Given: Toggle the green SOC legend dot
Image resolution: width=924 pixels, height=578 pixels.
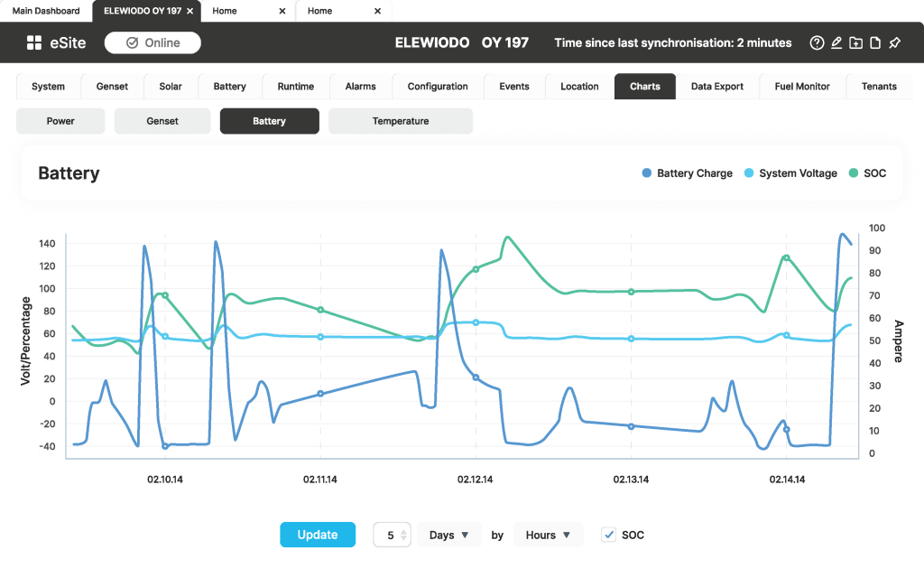Looking at the screenshot, I should (853, 173).
